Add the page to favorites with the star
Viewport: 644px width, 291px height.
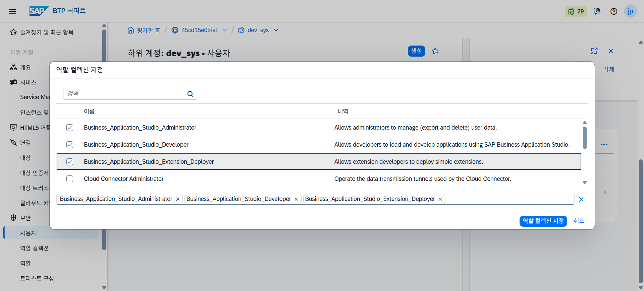pos(435,51)
